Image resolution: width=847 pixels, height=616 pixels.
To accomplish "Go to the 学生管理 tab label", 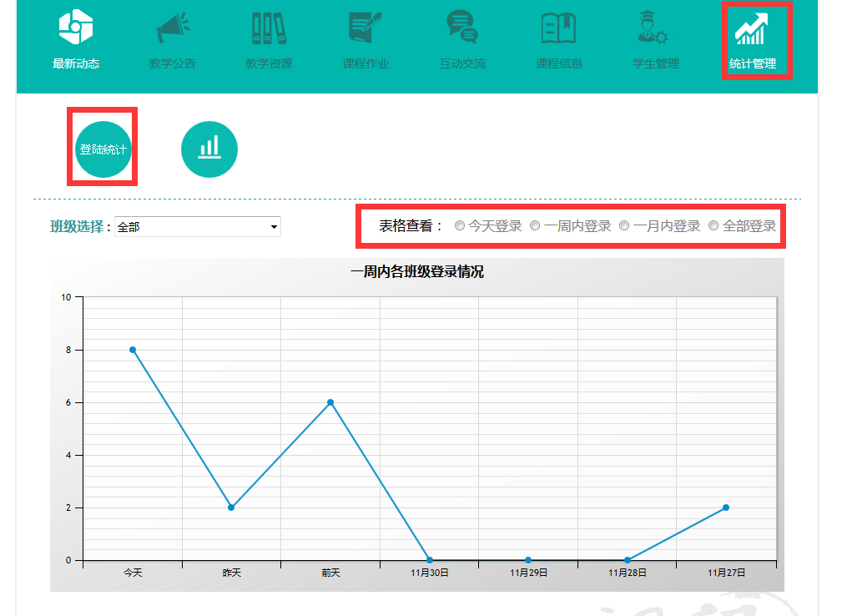I will click(655, 63).
